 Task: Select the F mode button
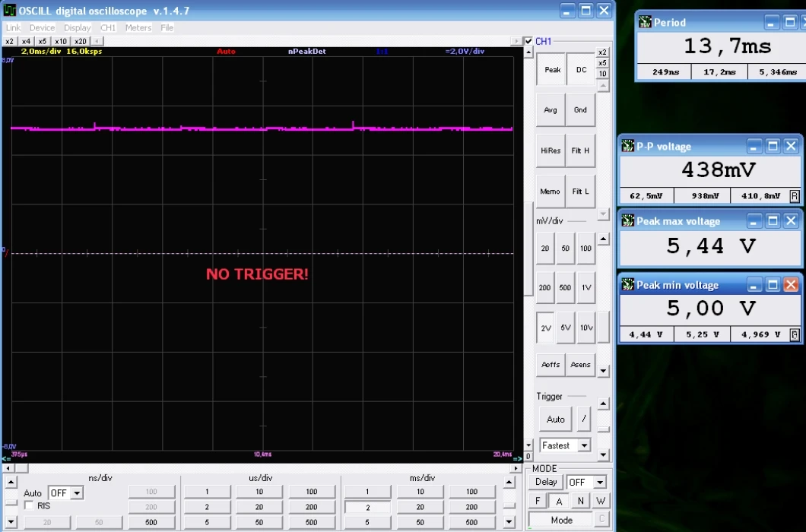pos(538,501)
